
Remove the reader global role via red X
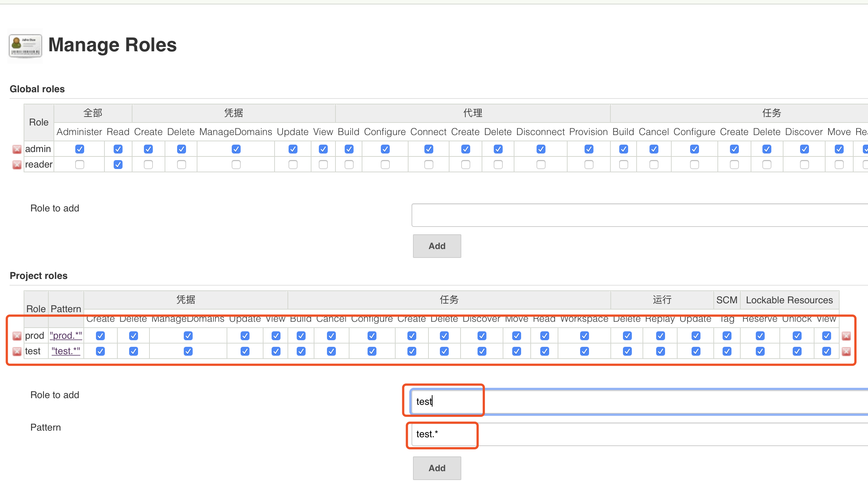17,165
